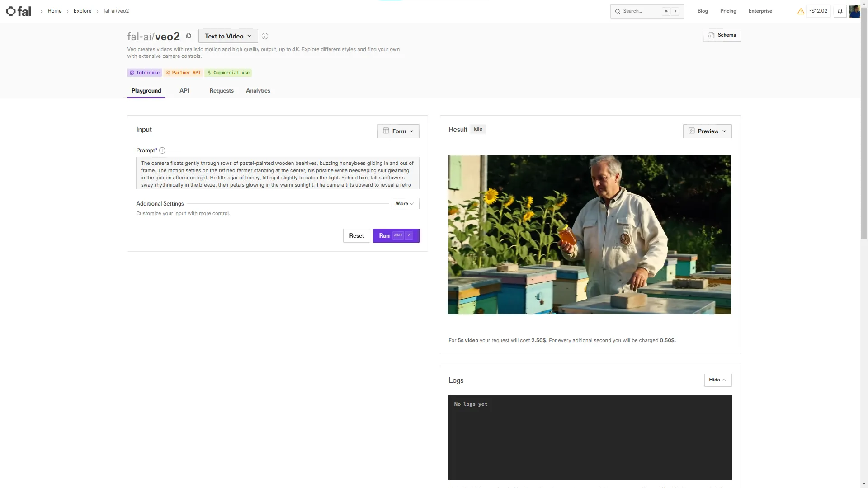Open the Requests tab

[x=222, y=91]
